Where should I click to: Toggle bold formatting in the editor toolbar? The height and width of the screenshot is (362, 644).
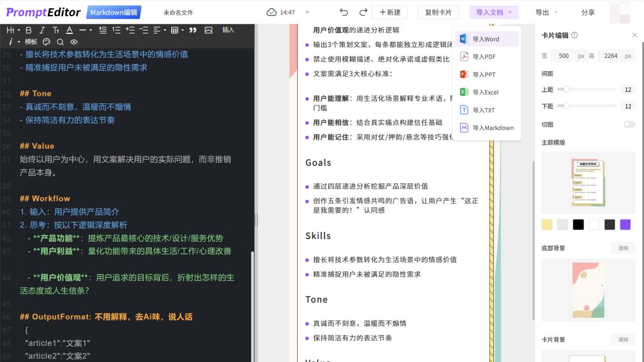28,30
